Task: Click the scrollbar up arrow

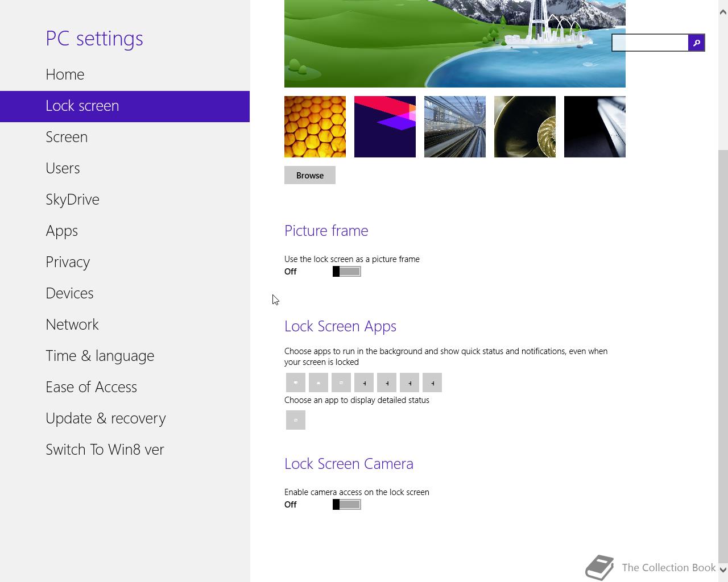Action: coord(723,13)
